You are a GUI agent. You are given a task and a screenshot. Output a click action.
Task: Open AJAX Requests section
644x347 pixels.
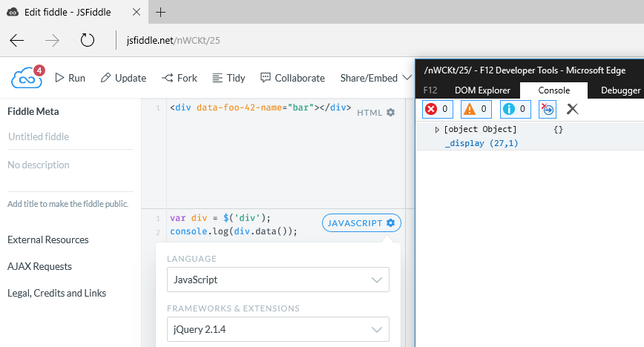[39, 266]
